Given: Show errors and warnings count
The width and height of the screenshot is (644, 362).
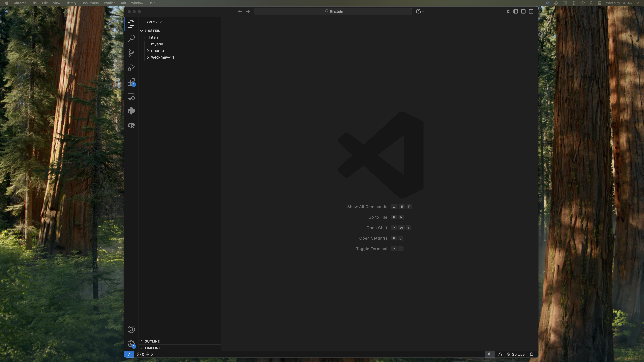Looking at the screenshot, I should click(145, 354).
